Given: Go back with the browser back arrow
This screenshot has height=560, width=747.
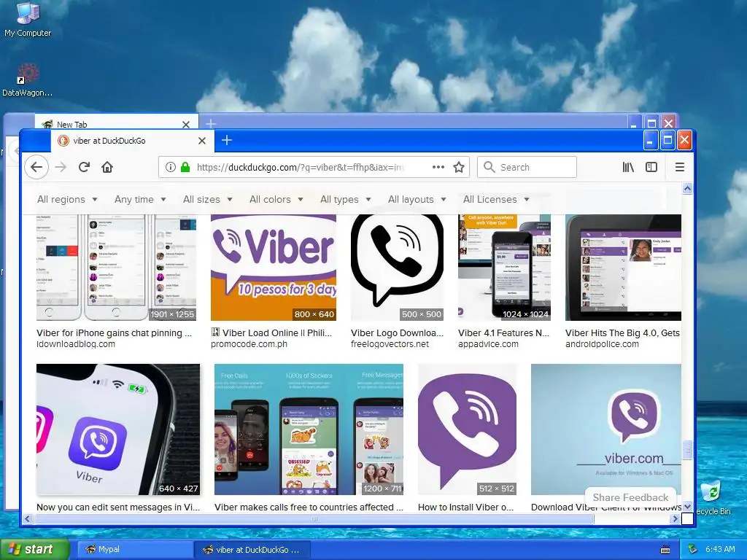Looking at the screenshot, I should click(36, 167).
